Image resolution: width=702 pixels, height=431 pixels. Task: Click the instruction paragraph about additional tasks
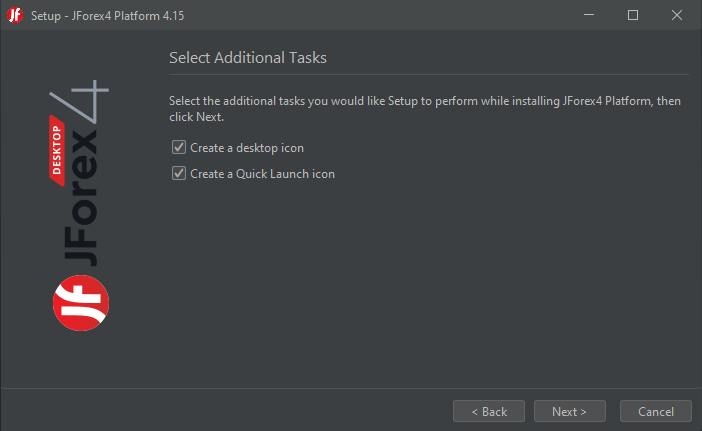(425, 109)
